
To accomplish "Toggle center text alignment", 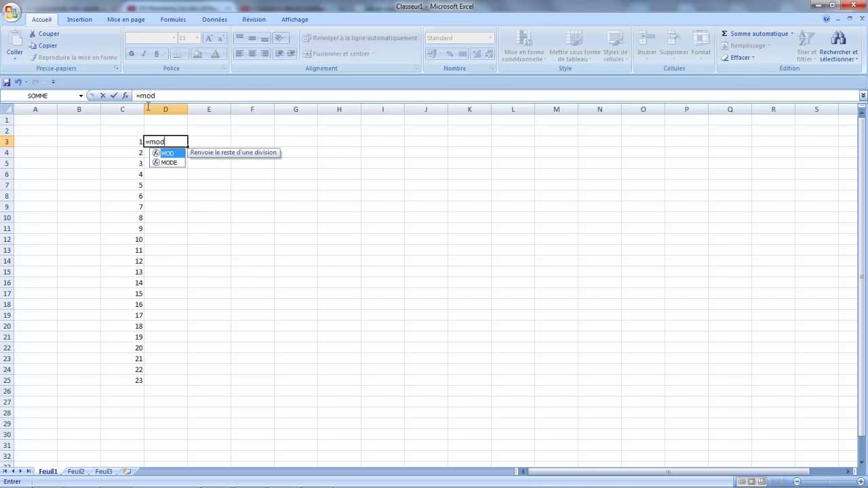I will (252, 54).
